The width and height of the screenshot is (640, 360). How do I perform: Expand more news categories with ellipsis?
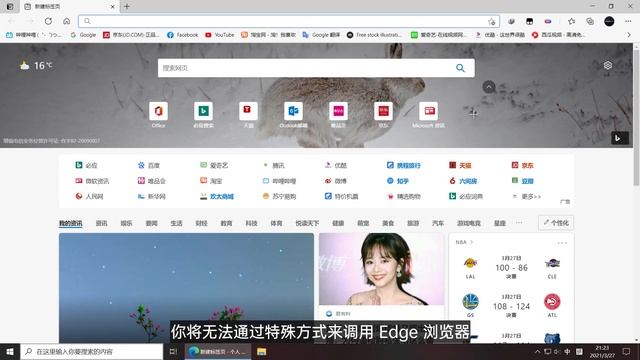[x=519, y=223]
